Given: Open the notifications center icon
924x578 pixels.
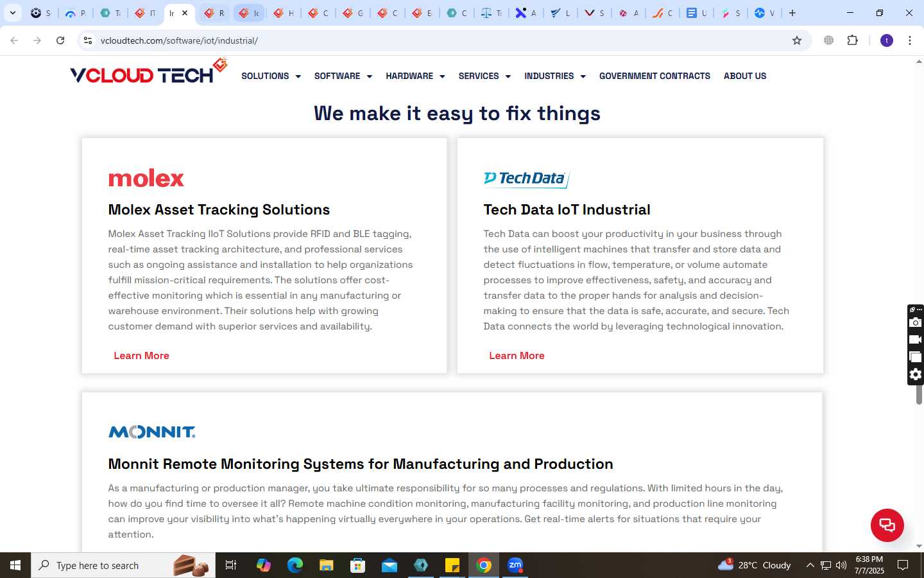Looking at the screenshot, I should (x=903, y=565).
